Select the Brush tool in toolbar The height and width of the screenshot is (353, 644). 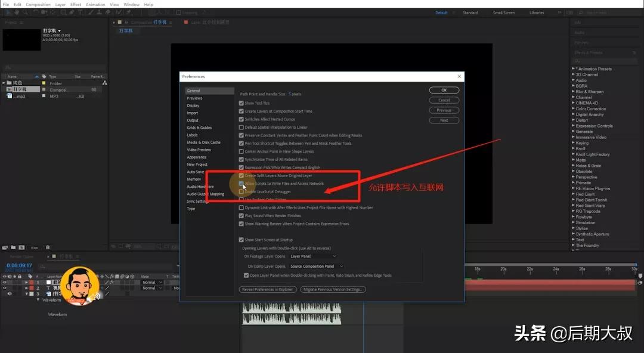point(91,13)
